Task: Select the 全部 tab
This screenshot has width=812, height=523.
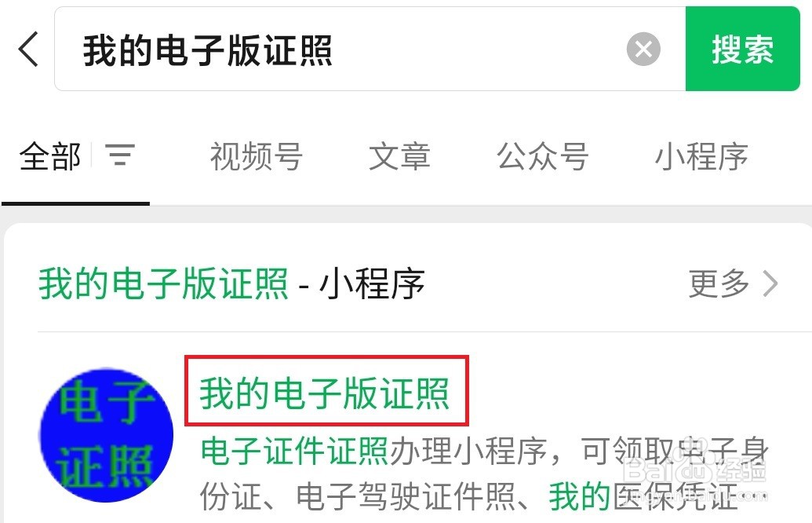Action: 50,156
